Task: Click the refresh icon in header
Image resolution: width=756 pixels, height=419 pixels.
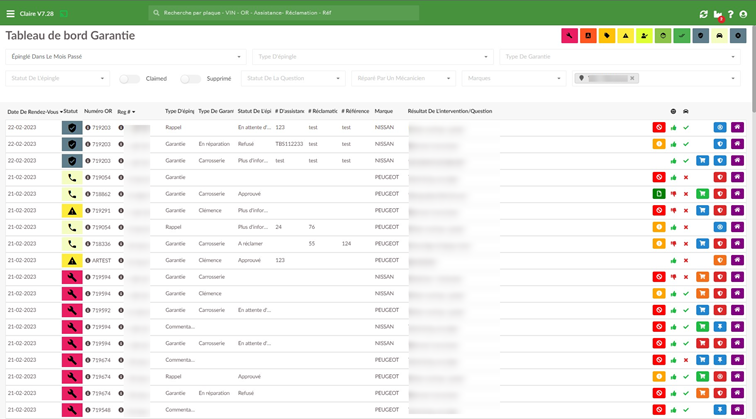Action: pyautogui.click(x=703, y=14)
